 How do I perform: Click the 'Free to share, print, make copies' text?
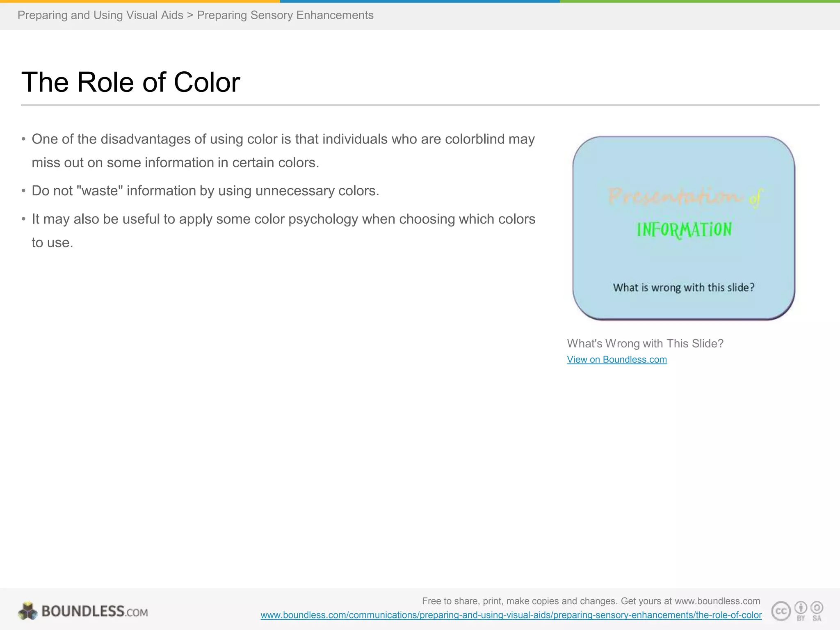click(x=591, y=601)
